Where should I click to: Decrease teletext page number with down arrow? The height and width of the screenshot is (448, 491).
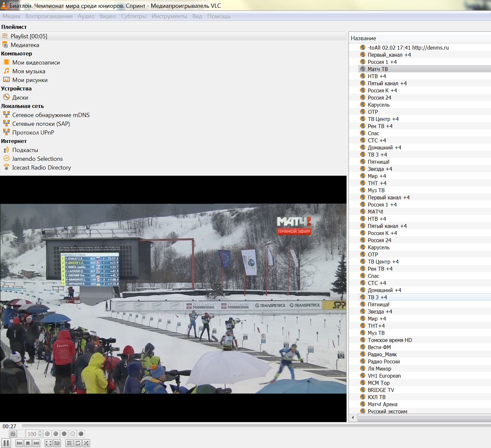pyautogui.click(x=40, y=436)
